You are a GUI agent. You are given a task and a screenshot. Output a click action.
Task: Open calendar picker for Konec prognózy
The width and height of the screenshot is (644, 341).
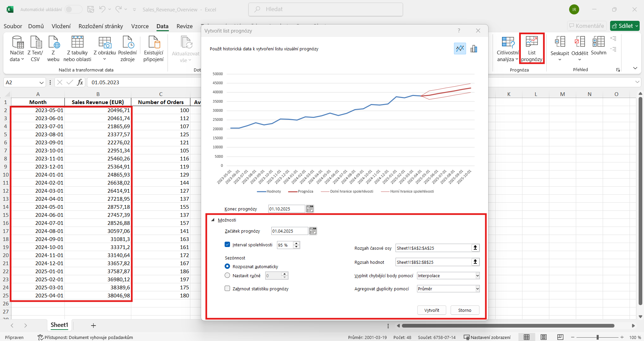coord(310,209)
